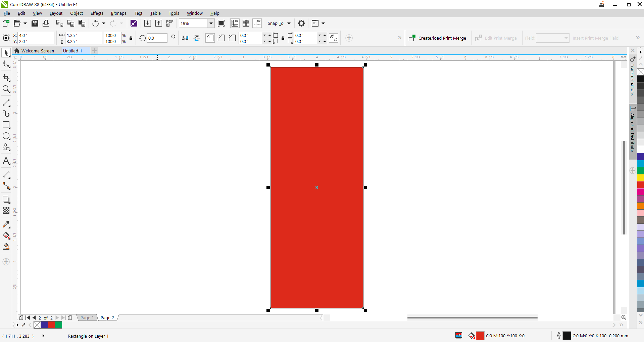Click the Import icon
The image size is (644, 342).
147,23
